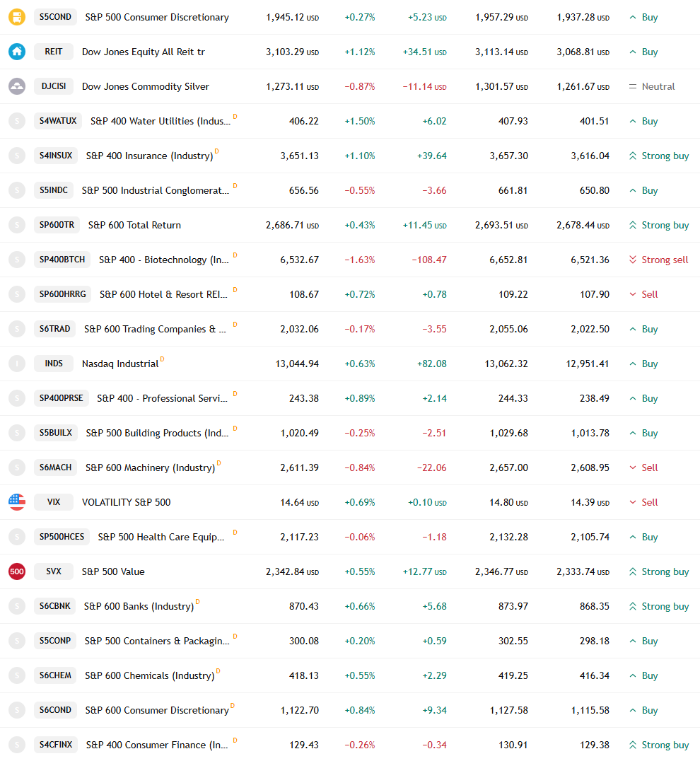Click the REIT blue house logo icon
This screenshot has height=761, width=700.
pyautogui.click(x=17, y=52)
